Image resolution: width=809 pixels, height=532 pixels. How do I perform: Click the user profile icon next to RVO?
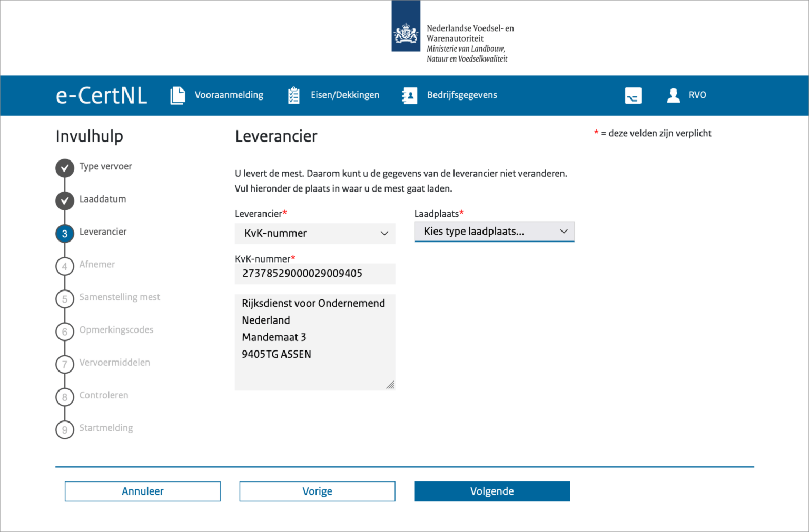tap(673, 95)
